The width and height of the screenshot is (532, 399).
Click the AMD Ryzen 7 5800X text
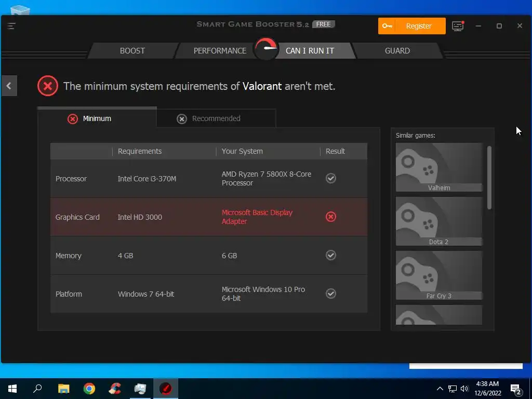pos(267,179)
